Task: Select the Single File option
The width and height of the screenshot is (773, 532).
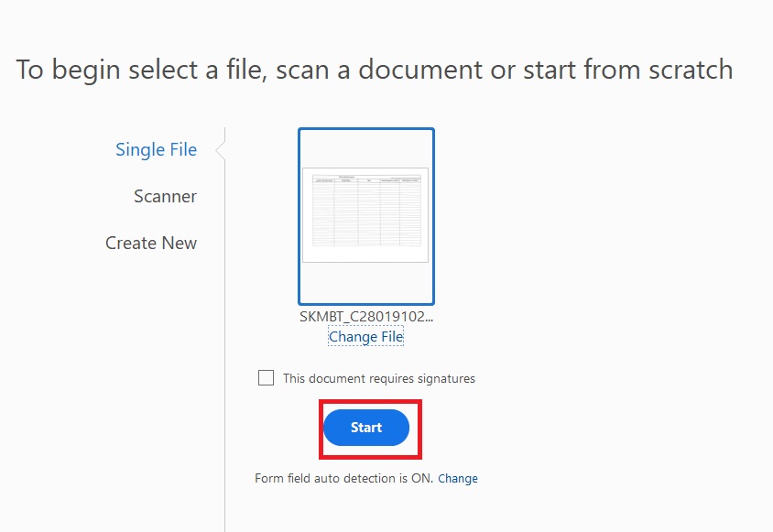Action: pyautogui.click(x=156, y=150)
